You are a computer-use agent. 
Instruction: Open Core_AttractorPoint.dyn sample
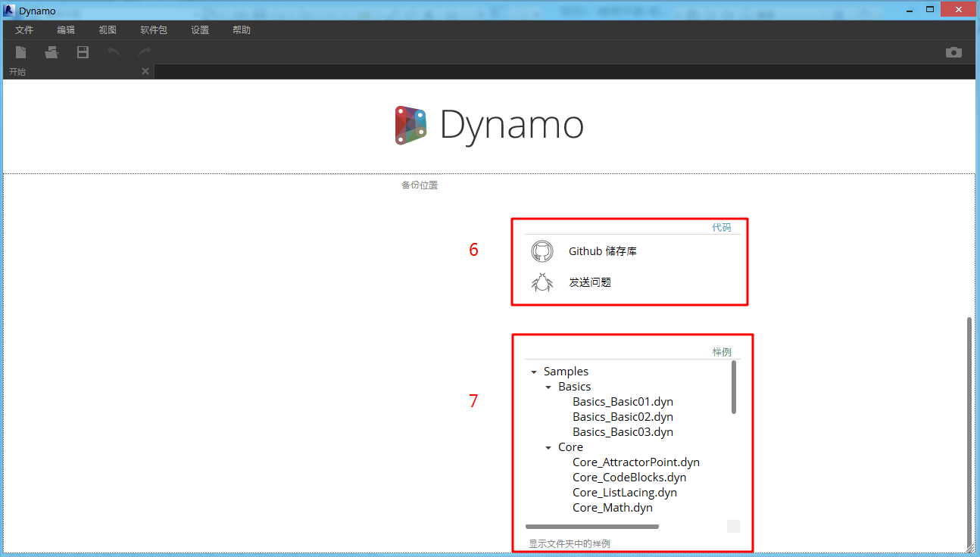pos(636,462)
